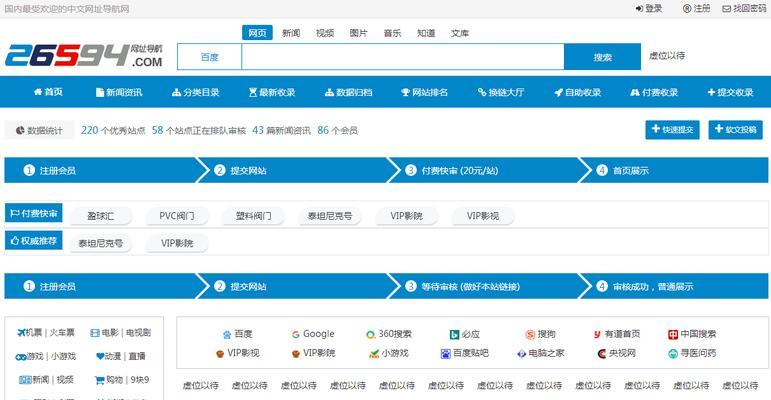Open the 必应 Bing link
Viewport: 771px width, 400px height.
pyautogui.click(x=465, y=334)
